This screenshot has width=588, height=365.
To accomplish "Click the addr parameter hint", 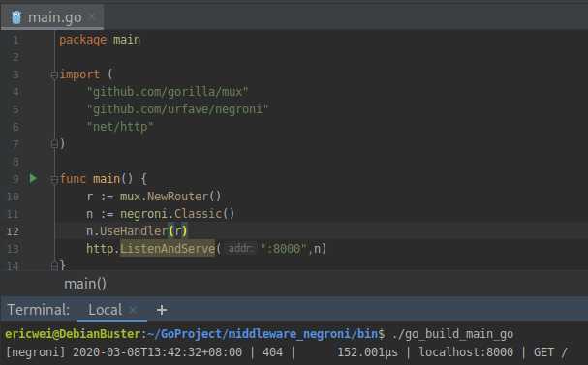I will pyautogui.click(x=240, y=249).
